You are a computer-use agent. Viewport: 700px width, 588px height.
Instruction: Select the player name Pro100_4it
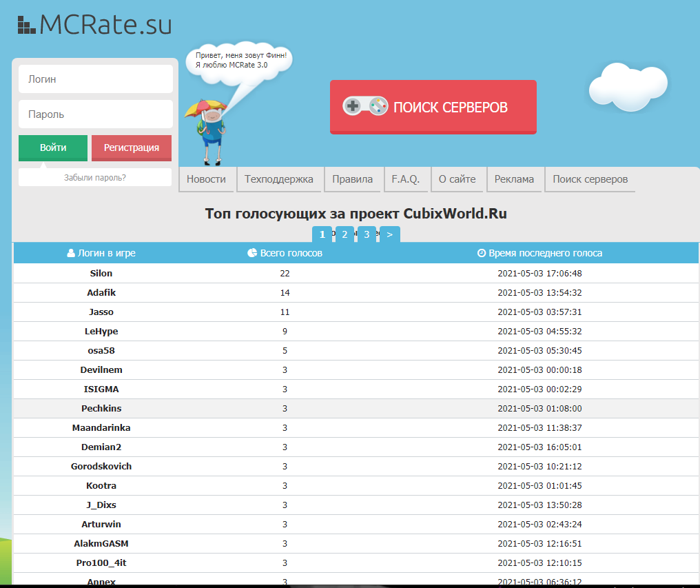[x=101, y=563]
